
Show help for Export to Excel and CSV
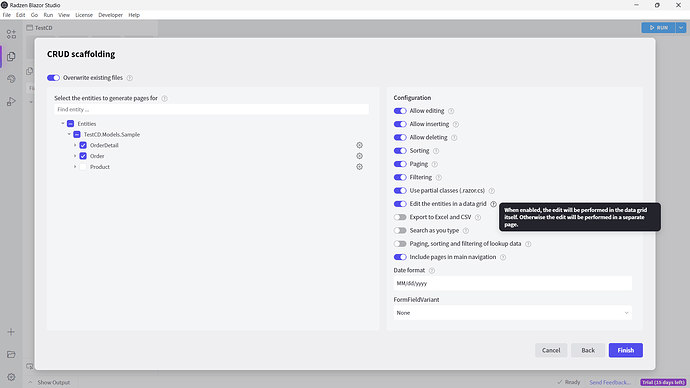(478, 217)
